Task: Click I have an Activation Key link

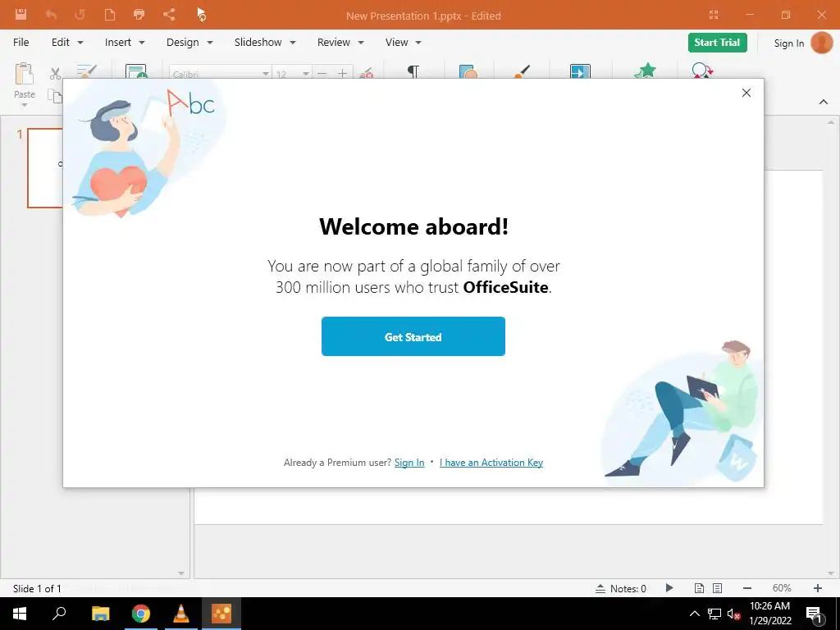Action: (x=491, y=463)
